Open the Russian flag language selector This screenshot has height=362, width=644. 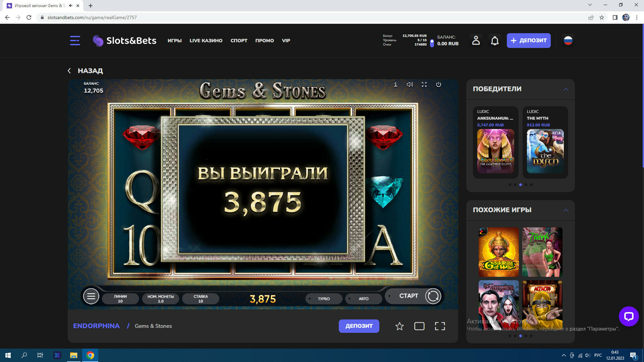(x=568, y=41)
